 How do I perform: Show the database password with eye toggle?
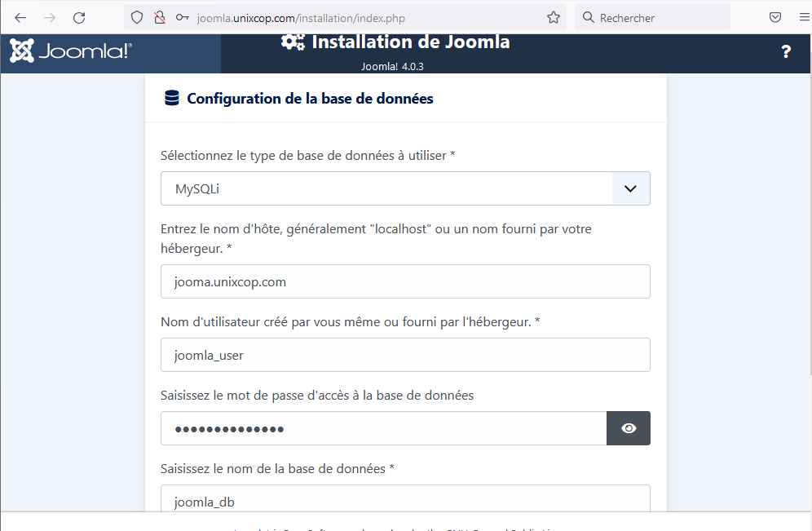point(629,428)
